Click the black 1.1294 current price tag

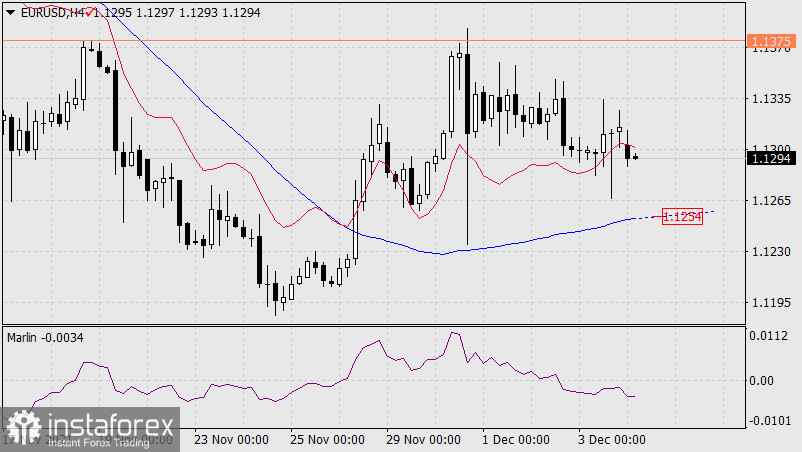(x=770, y=157)
